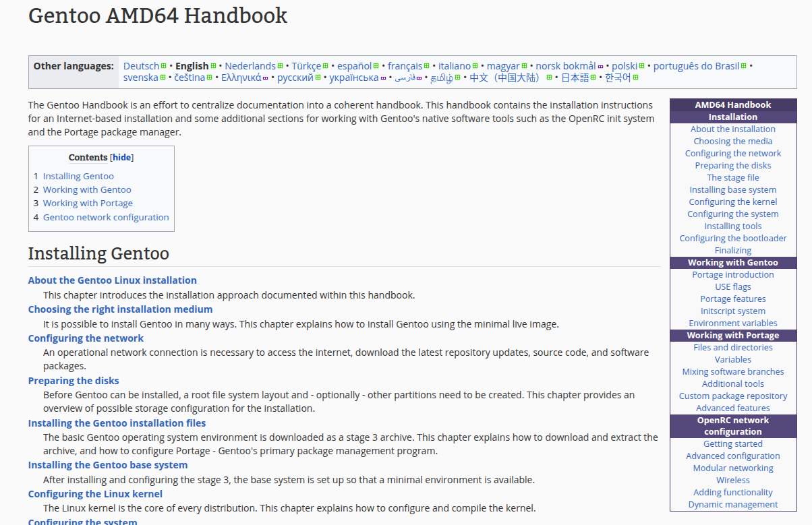This screenshot has width=812, height=525.
Task: Click progress icon next to polski
Action: point(641,66)
